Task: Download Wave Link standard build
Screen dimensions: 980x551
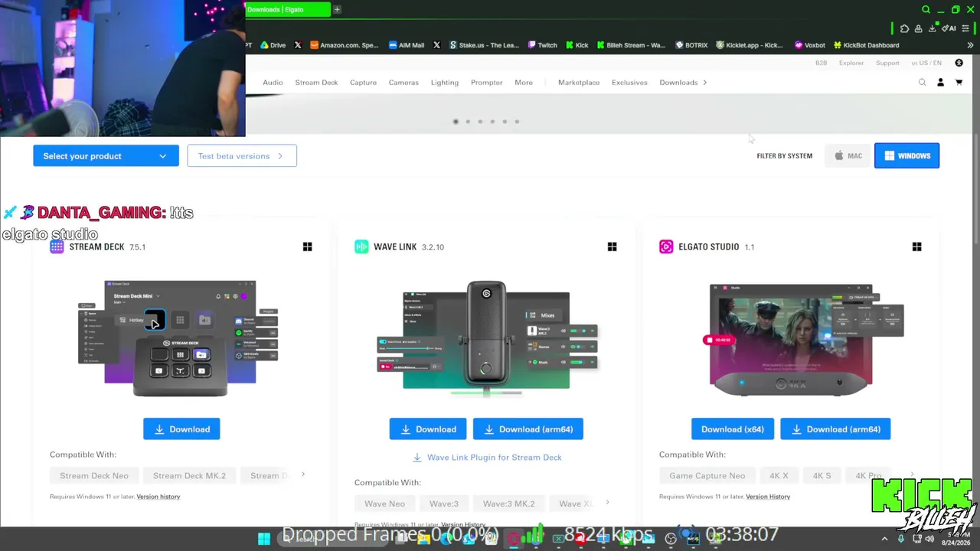Action: [427, 429]
